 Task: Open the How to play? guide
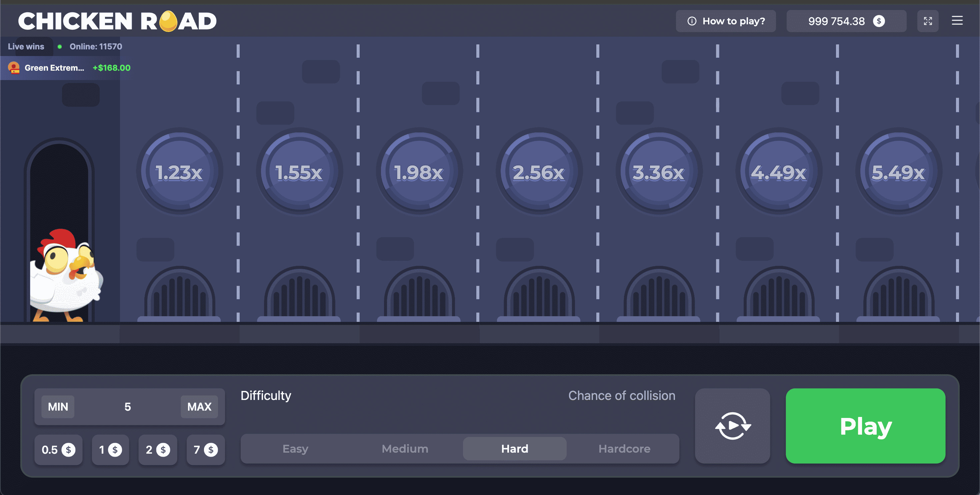tap(725, 21)
